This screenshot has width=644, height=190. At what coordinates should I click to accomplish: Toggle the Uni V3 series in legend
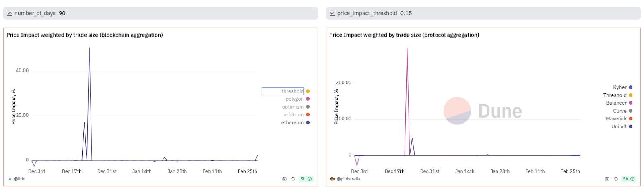pyautogui.click(x=619, y=127)
